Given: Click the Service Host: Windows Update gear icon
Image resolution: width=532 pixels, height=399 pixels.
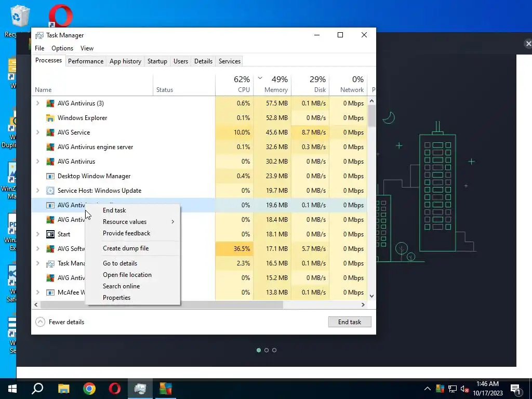Looking at the screenshot, I should (x=50, y=191).
